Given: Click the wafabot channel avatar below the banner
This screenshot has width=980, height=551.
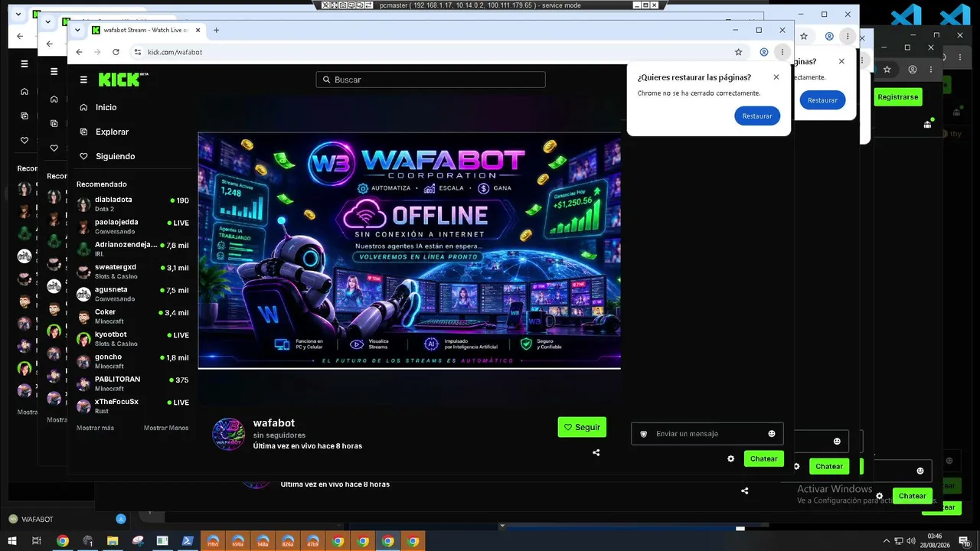Looking at the screenshot, I should tap(228, 434).
